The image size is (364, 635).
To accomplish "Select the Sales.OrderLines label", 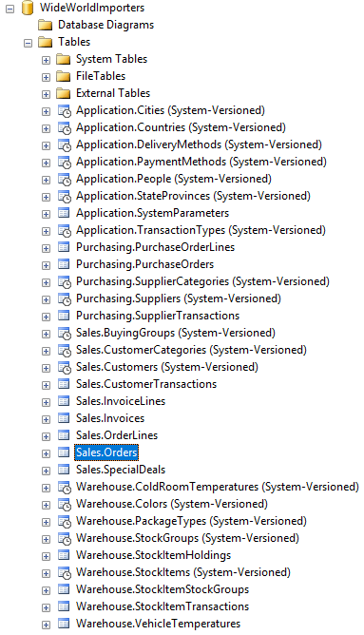I will [x=117, y=435].
